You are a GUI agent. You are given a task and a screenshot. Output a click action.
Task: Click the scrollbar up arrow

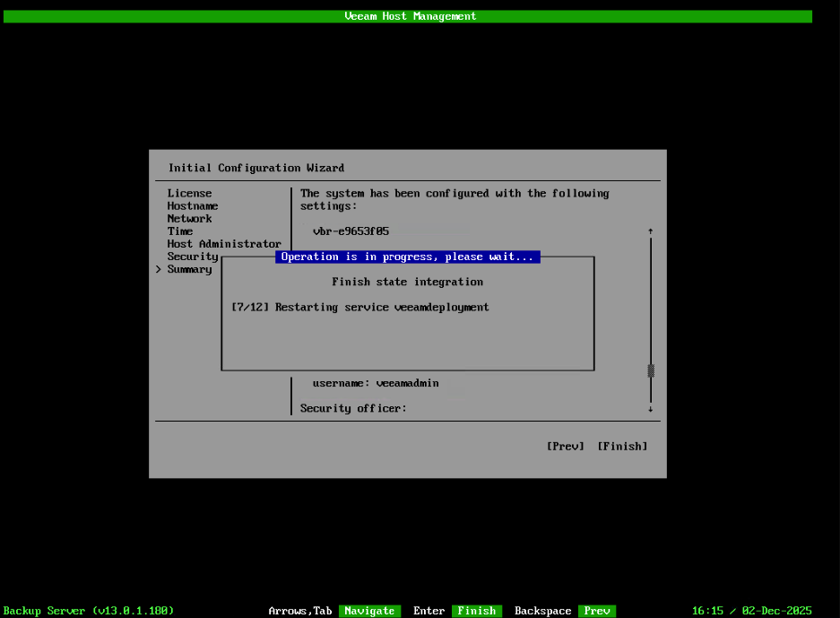pyautogui.click(x=650, y=231)
